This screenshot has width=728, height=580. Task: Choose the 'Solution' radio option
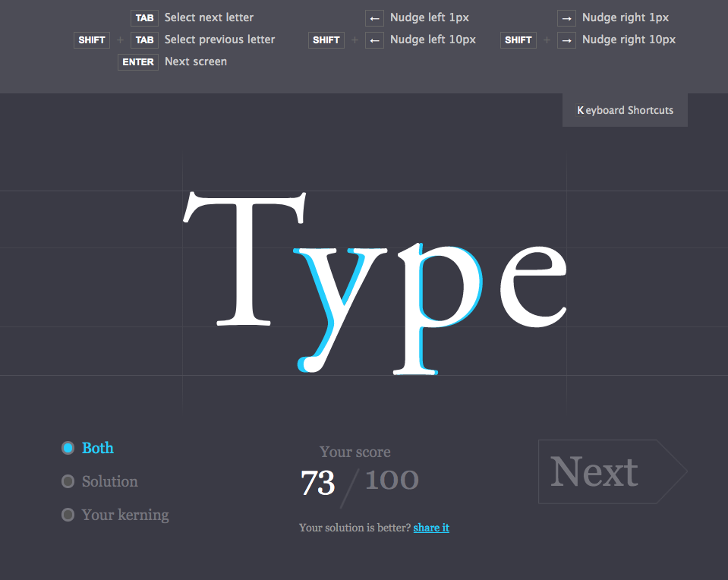point(68,481)
